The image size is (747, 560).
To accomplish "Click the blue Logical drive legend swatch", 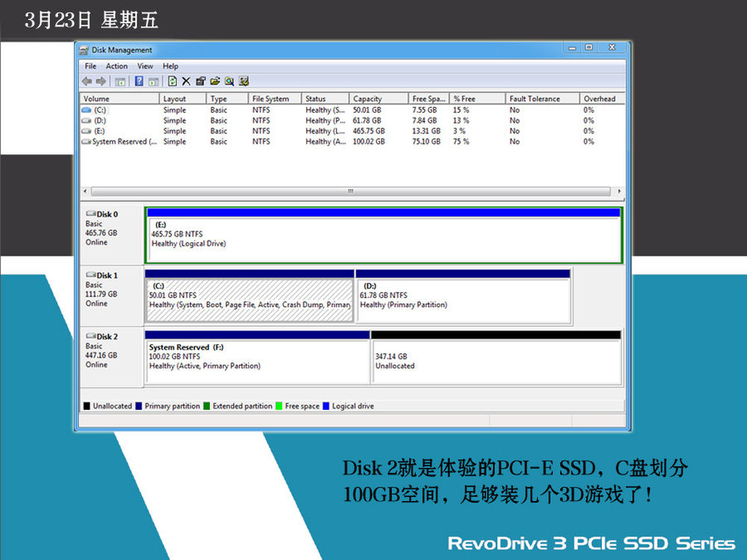I will point(326,406).
